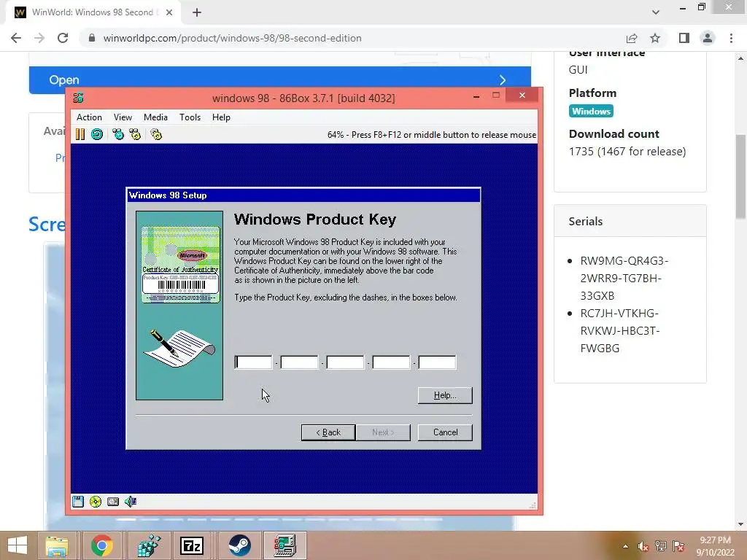Show hidden tray icons arrow

625,546
